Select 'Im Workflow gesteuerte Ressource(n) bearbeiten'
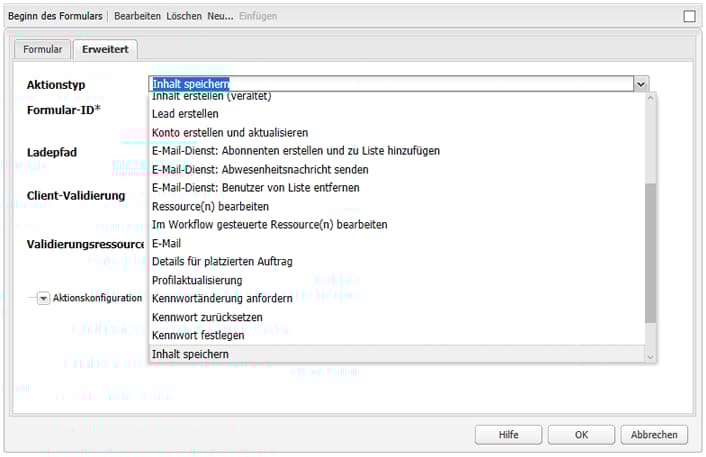Viewport: 706px width, 457px height. click(397, 225)
